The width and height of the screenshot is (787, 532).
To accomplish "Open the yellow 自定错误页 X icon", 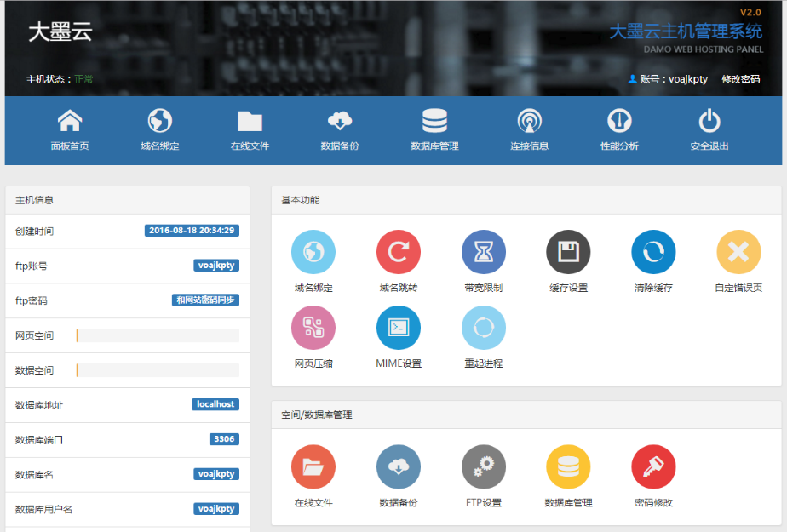I will point(738,252).
